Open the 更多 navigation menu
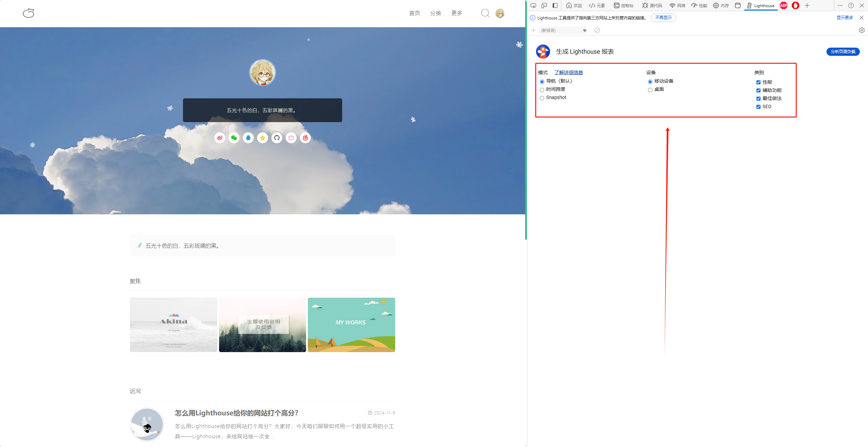The image size is (868, 447). pyautogui.click(x=456, y=13)
